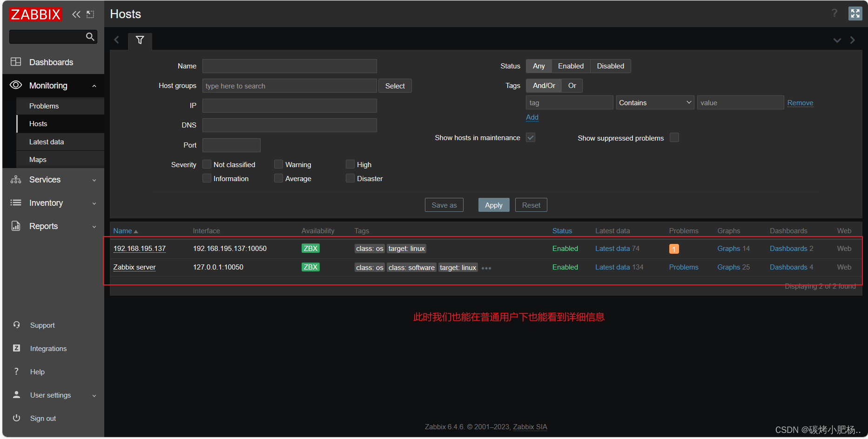Toggle Disaster severity checkbox
This screenshot has height=439, width=868.
click(350, 178)
